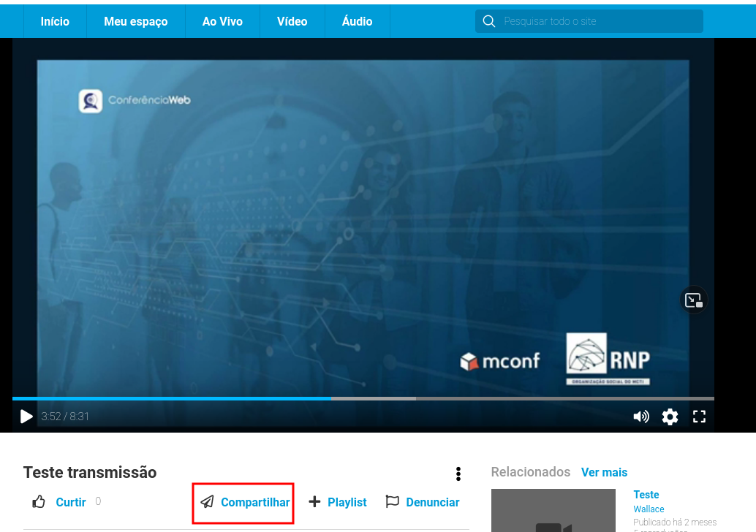756x532 pixels.
Task: Click the flag report icon
Action: [x=393, y=501]
